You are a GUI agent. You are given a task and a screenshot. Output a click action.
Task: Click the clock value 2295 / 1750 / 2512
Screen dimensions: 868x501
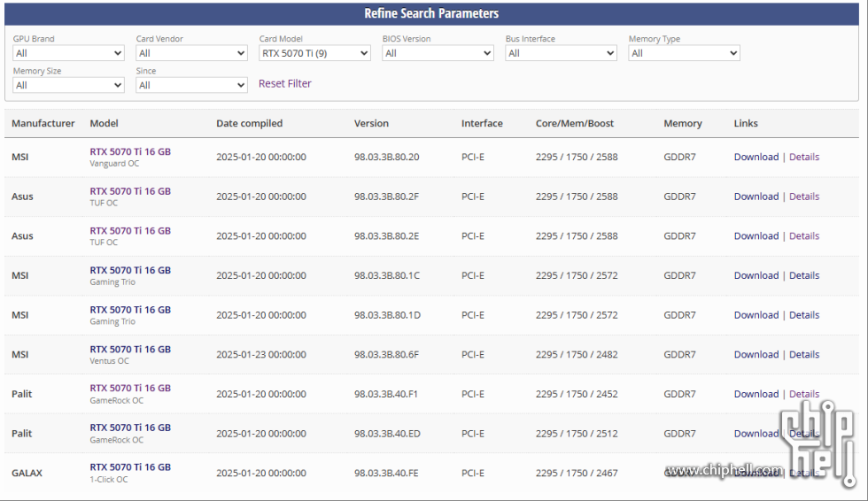click(577, 434)
